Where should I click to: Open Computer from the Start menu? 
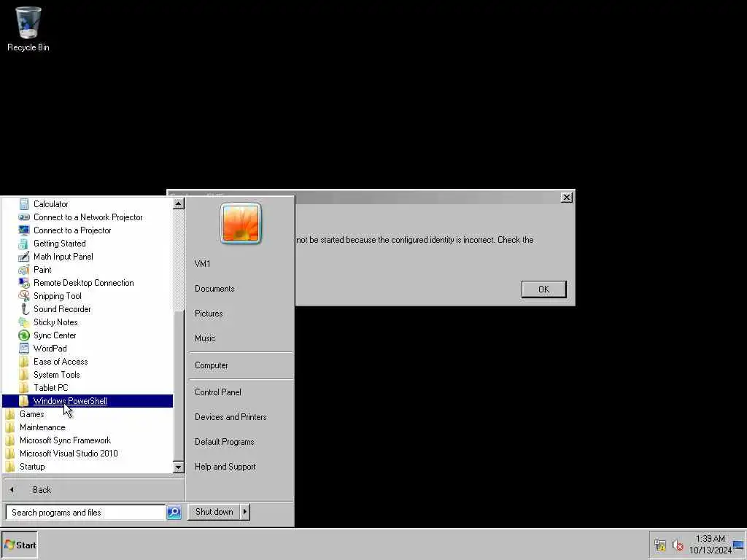click(211, 365)
